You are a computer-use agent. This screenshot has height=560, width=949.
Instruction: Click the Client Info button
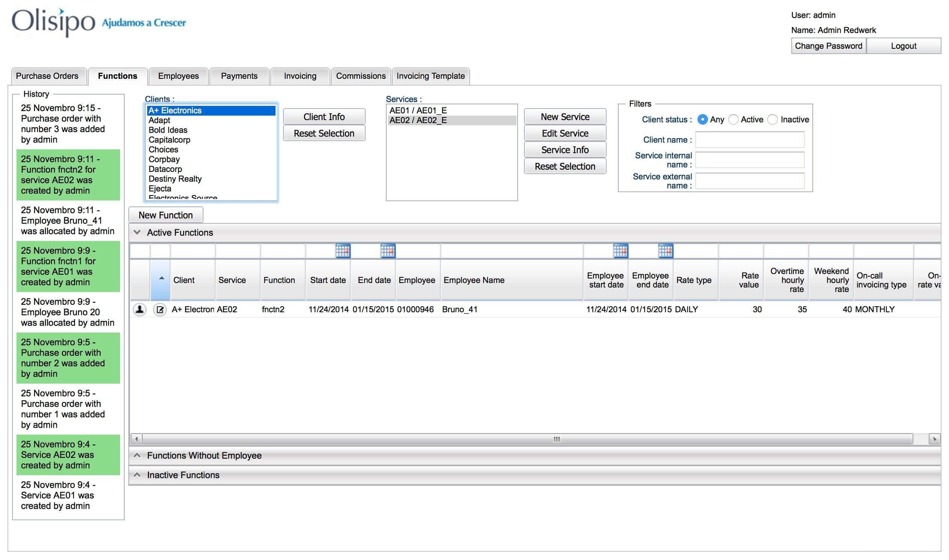coord(324,117)
